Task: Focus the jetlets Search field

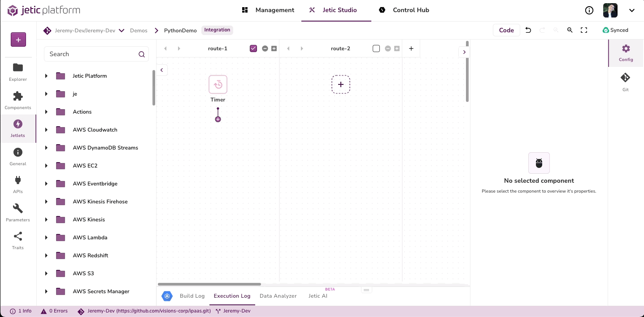Action: coord(96,54)
